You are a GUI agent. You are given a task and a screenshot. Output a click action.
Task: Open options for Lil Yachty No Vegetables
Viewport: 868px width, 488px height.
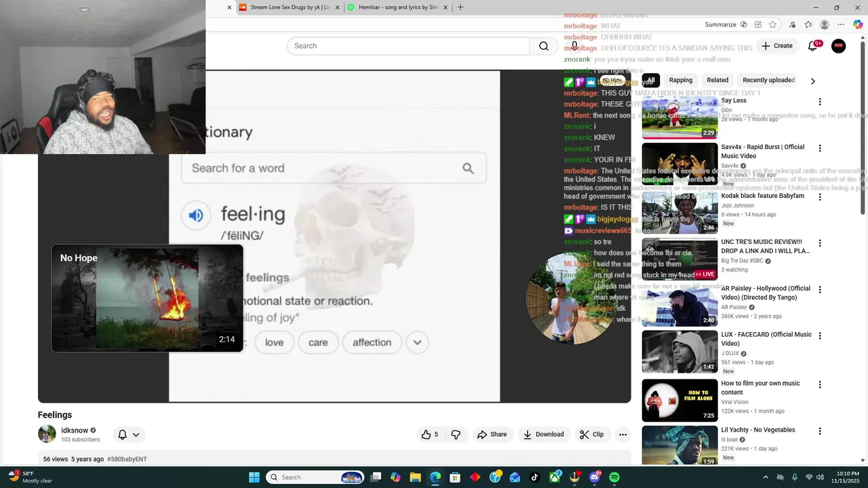tap(820, 431)
